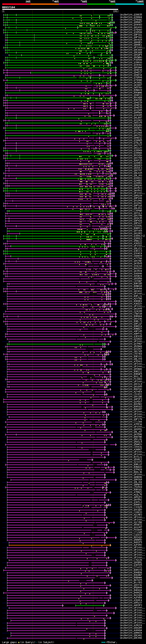Select the UniRef100_Q8LK15 label
146x644 pixels.
(131, 173)
